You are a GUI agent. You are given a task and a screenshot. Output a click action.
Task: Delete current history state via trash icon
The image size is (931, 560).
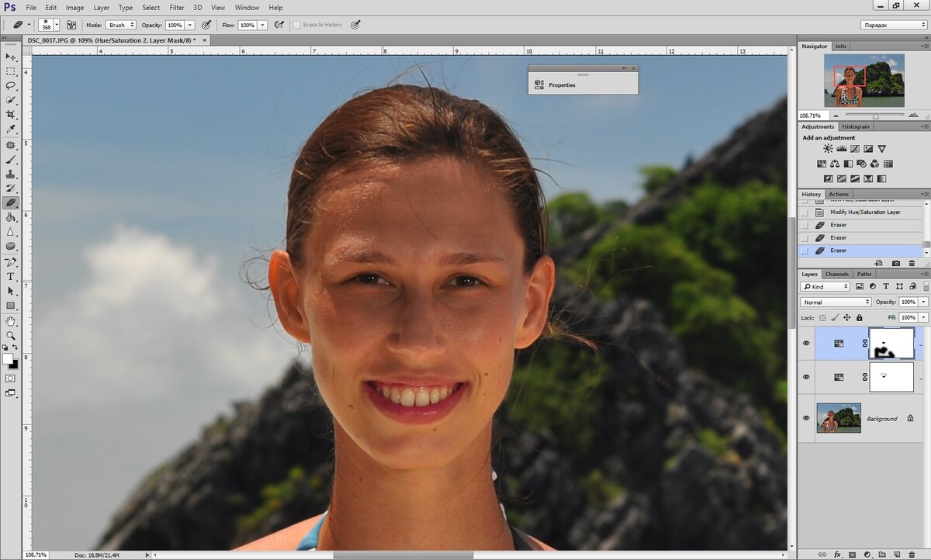tap(911, 264)
